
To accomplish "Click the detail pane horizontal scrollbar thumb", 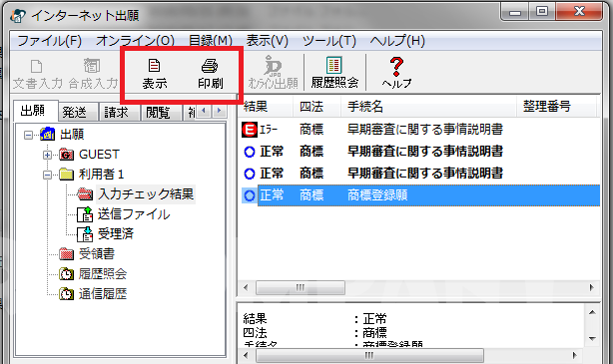I will 369,355.
